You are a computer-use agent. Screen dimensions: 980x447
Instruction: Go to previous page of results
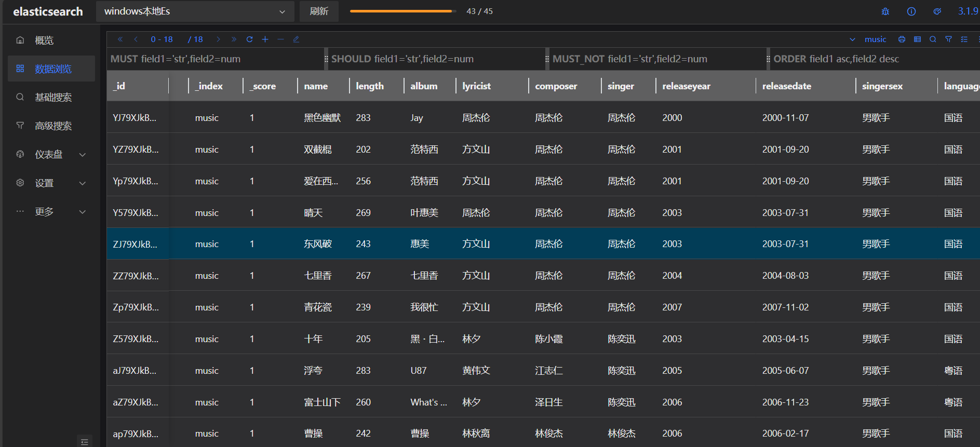tap(136, 39)
